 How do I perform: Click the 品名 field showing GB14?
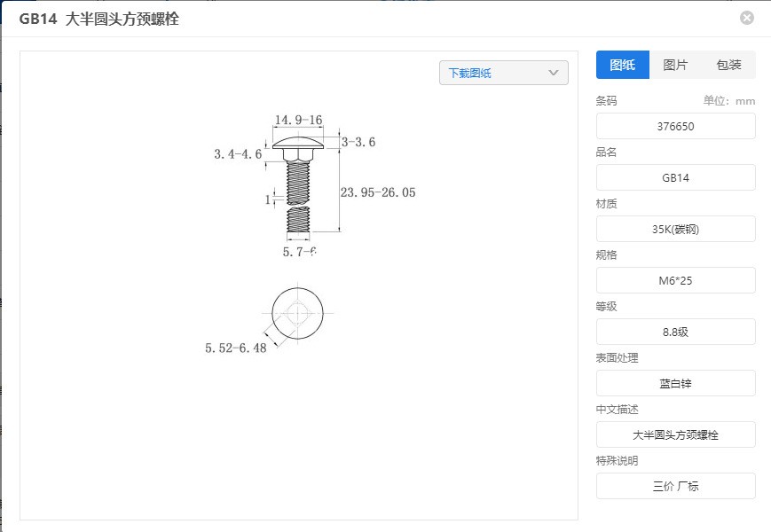[x=675, y=178]
